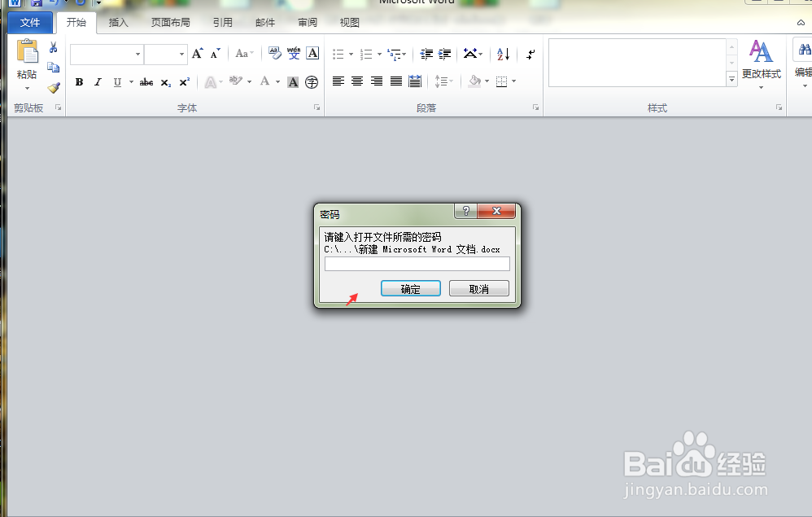Expand the font color dropdown arrow
812x517 pixels.
(277, 81)
